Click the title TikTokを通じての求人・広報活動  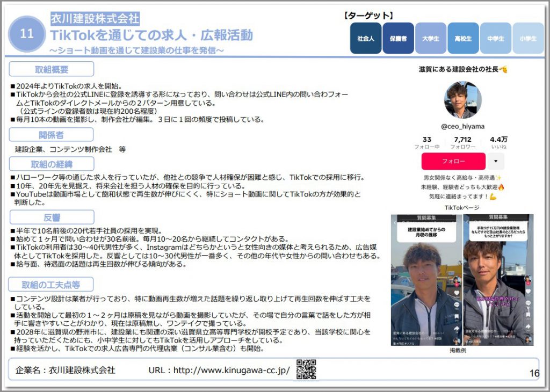(x=151, y=35)
